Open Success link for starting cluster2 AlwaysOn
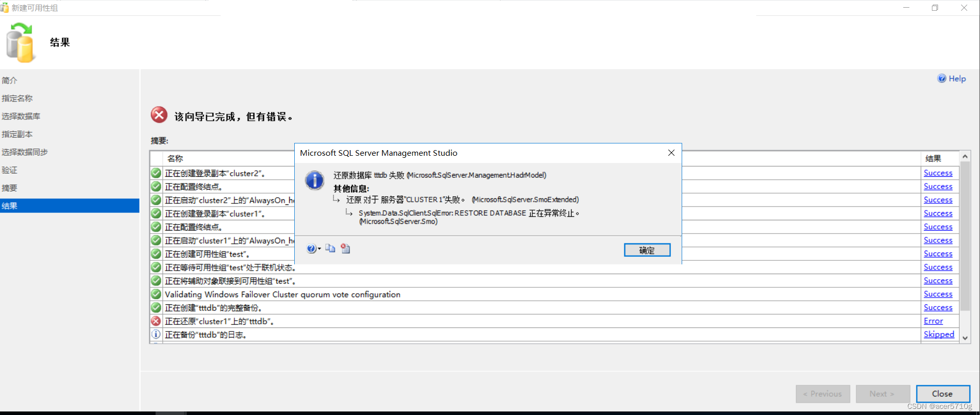980x415 pixels. pyautogui.click(x=938, y=200)
